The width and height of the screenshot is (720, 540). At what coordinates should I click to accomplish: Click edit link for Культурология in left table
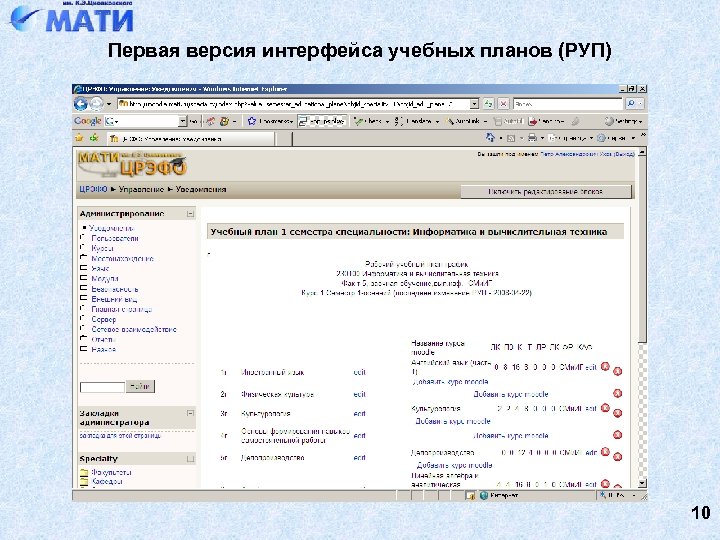(360, 414)
